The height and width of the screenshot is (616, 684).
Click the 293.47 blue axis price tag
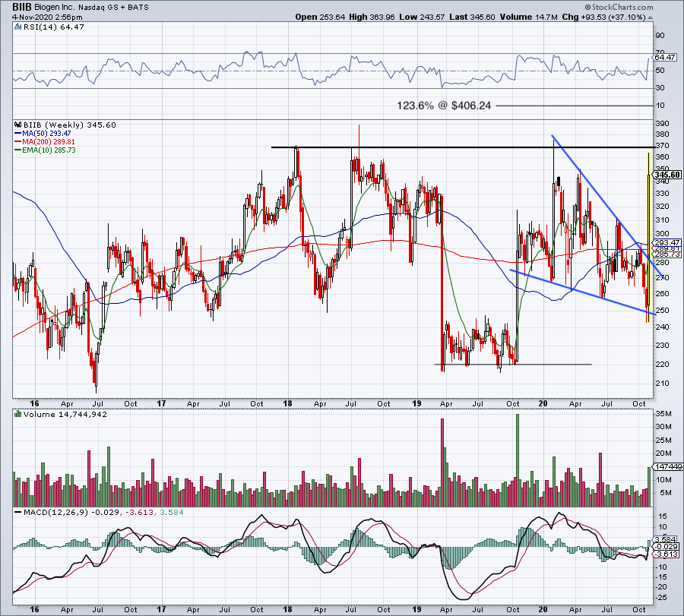667,242
